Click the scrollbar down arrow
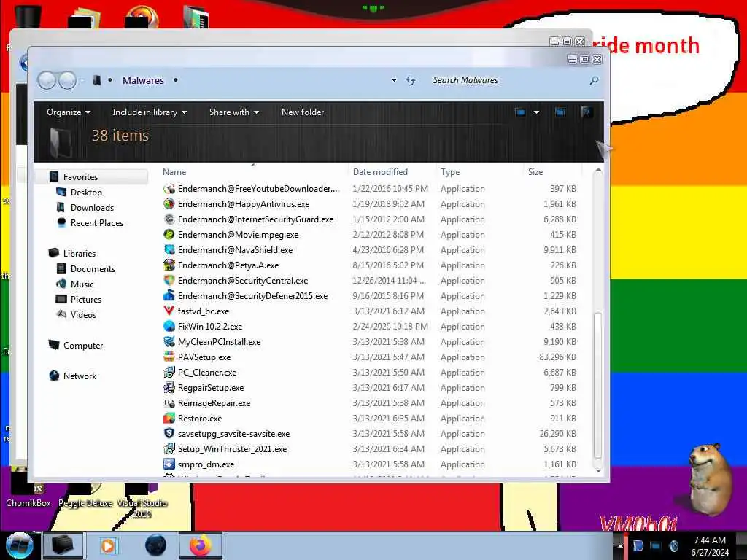This screenshot has width=747, height=560. 598,470
